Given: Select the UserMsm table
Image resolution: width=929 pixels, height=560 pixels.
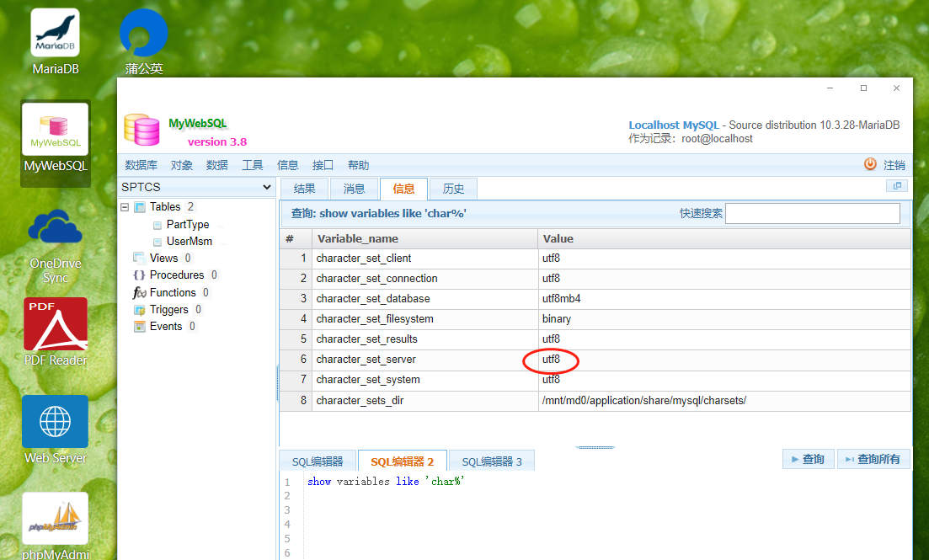Looking at the screenshot, I should [x=189, y=242].
